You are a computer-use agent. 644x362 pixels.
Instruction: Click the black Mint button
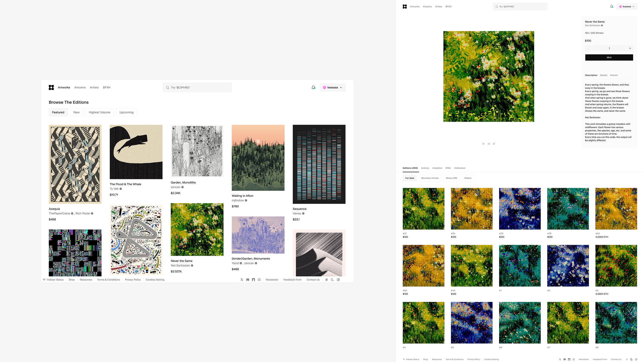point(609,57)
